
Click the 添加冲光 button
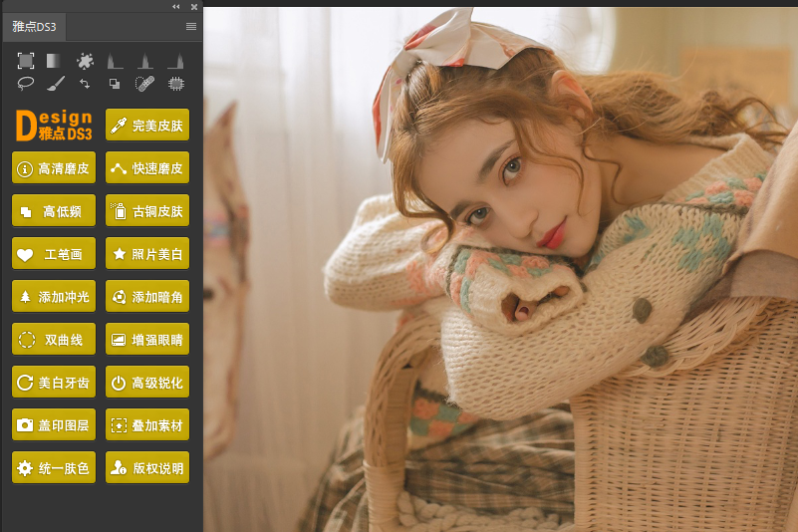(x=54, y=296)
